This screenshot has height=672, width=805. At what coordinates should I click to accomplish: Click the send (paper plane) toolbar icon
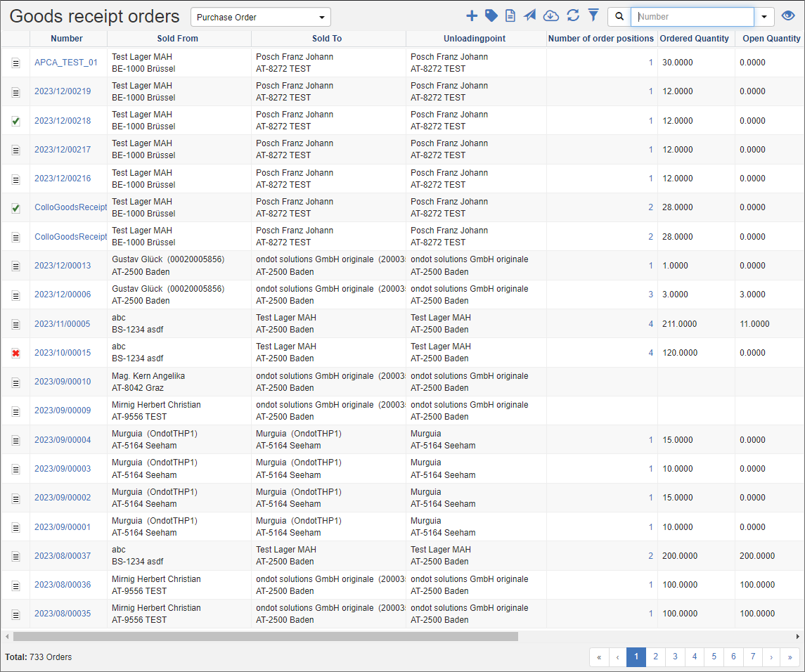coord(529,15)
